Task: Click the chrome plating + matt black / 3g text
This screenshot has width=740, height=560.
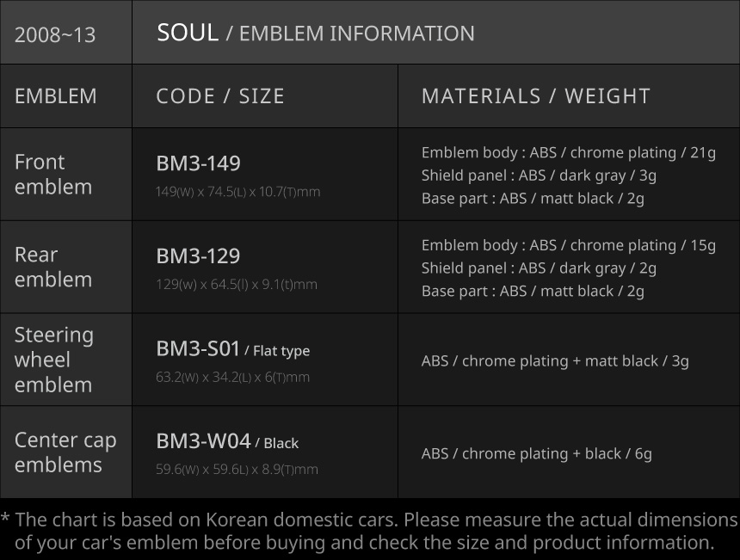Action: (555, 360)
